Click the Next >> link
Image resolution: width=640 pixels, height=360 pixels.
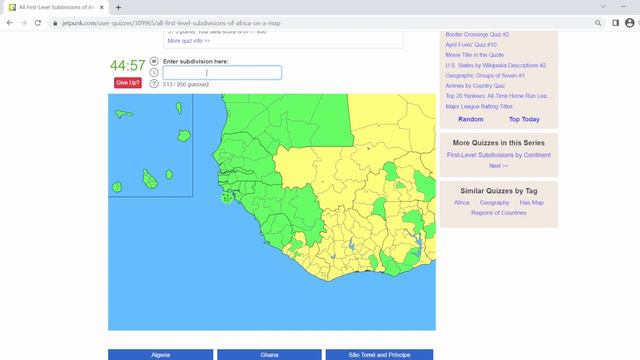coord(499,166)
